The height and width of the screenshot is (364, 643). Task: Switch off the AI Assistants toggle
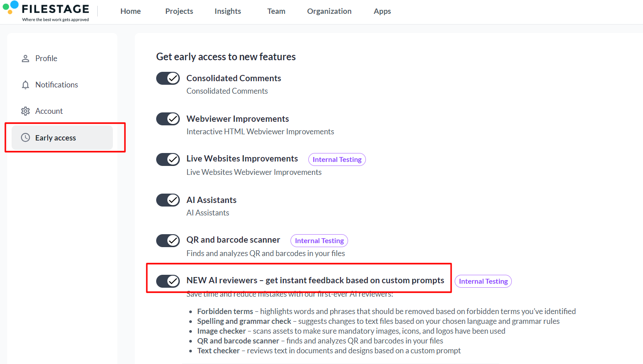168,200
